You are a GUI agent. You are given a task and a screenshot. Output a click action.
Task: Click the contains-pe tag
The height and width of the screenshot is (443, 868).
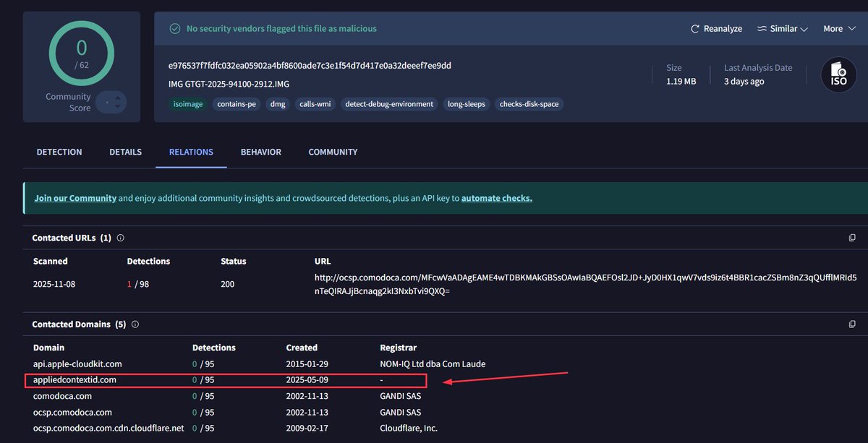[237, 104]
